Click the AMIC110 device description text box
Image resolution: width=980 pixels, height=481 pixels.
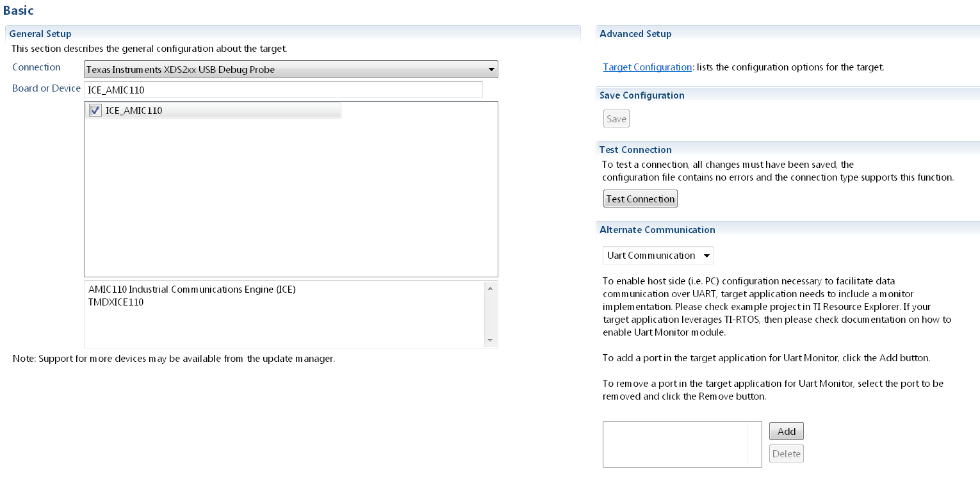pyautogui.click(x=284, y=314)
